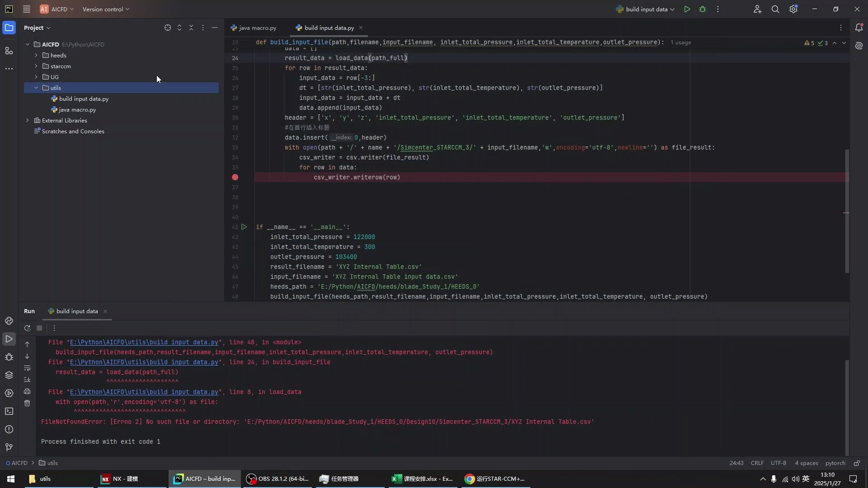Screen dimensions: 868x488
Task: Click the UTF-8 encoding in status bar
Action: [x=778, y=463]
